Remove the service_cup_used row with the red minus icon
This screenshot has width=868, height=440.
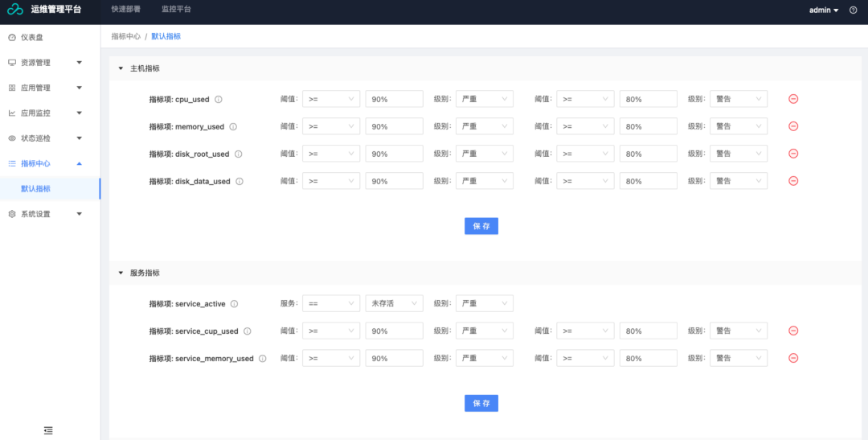(793, 331)
